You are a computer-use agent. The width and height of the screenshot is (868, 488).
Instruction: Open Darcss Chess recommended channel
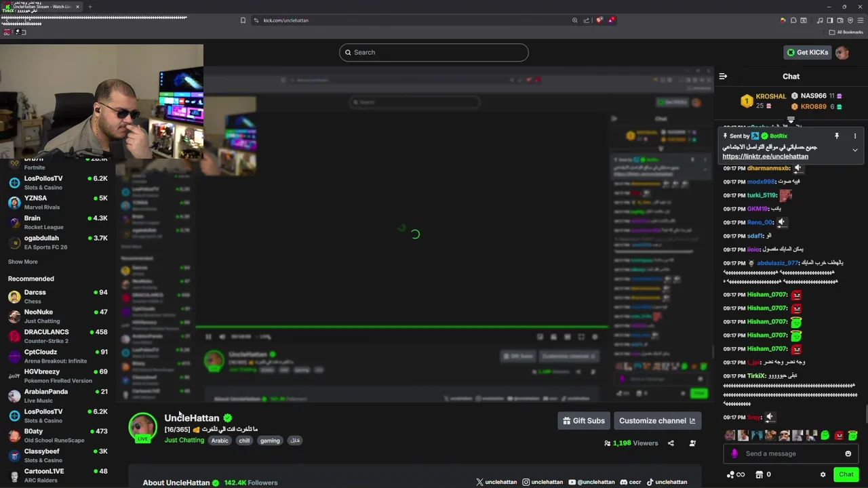[x=57, y=297]
